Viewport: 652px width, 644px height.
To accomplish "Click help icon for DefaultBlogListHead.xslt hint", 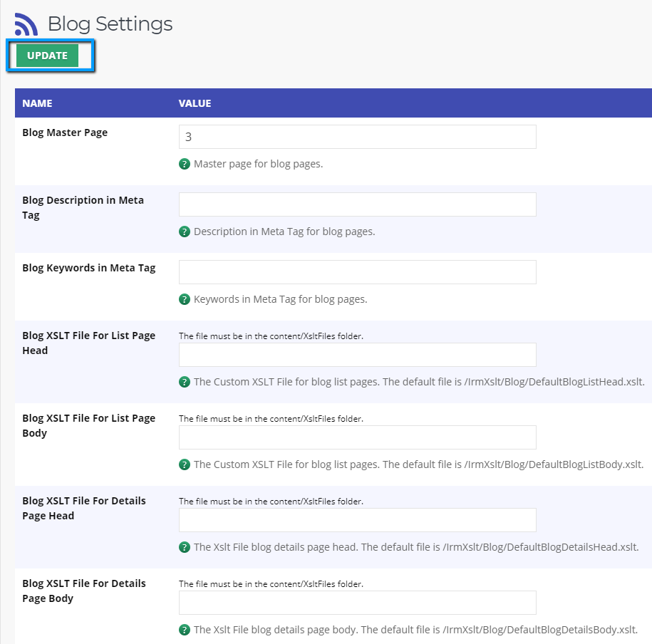I will [x=185, y=382].
